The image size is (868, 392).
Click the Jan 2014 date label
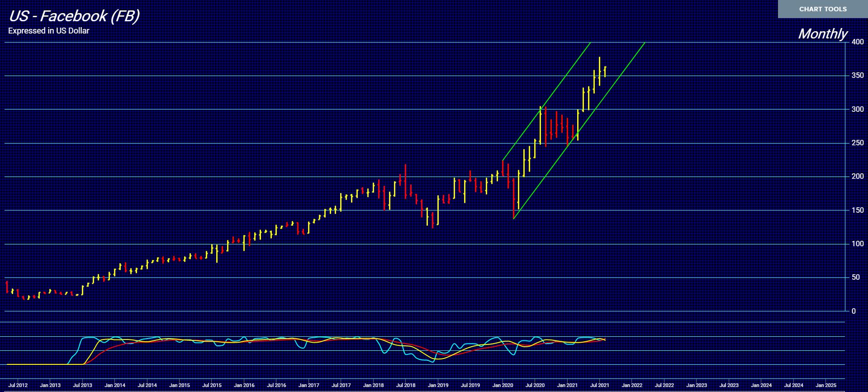pyautogui.click(x=115, y=386)
